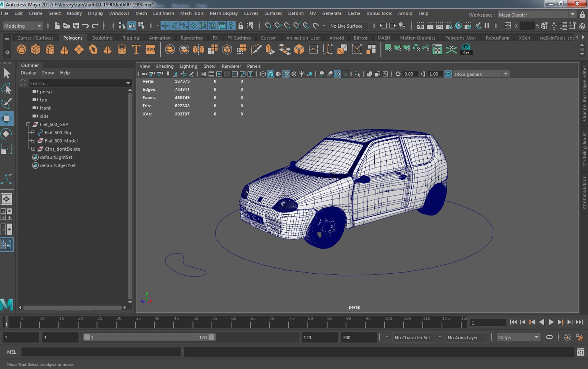Open the sRGB gamma view transform dropdown
Screen dimensions: 588x369
click(481, 74)
